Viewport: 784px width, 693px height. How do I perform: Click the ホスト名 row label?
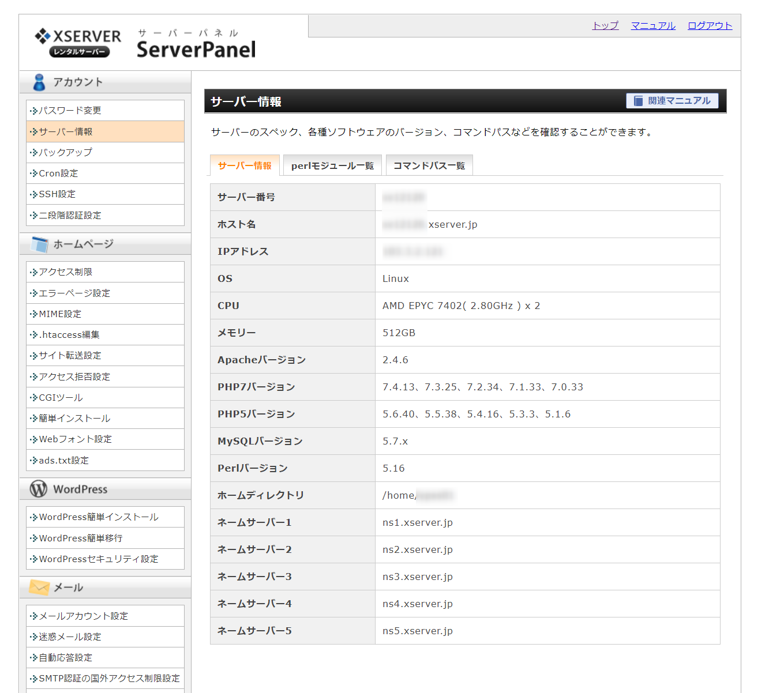(x=237, y=224)
